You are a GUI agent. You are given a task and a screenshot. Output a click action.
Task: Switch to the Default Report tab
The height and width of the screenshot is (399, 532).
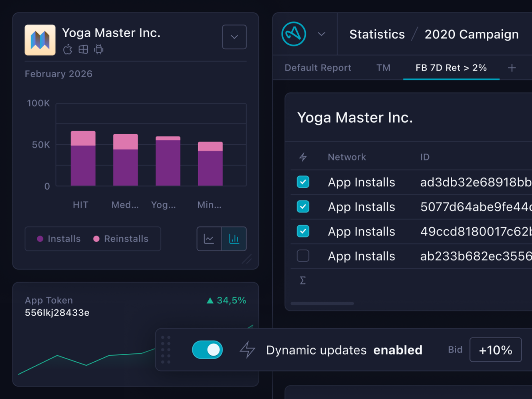point(318,68)
